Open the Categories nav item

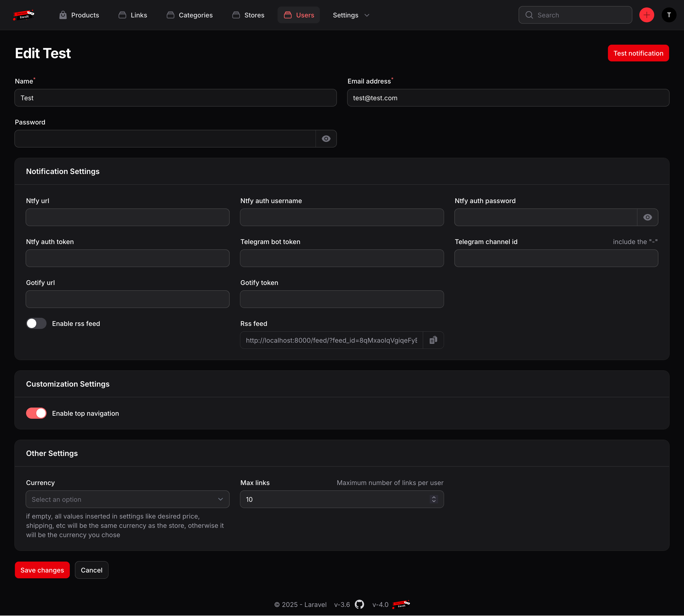point(190,15)
